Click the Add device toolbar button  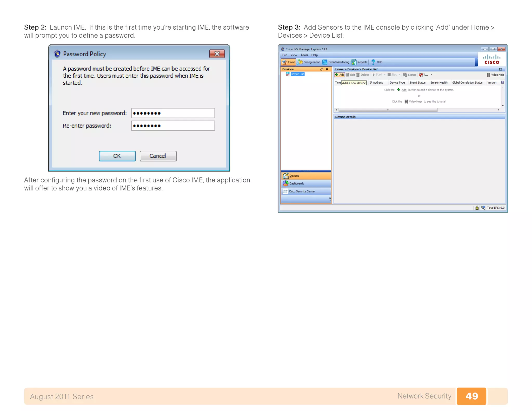(x=340, y=75)
